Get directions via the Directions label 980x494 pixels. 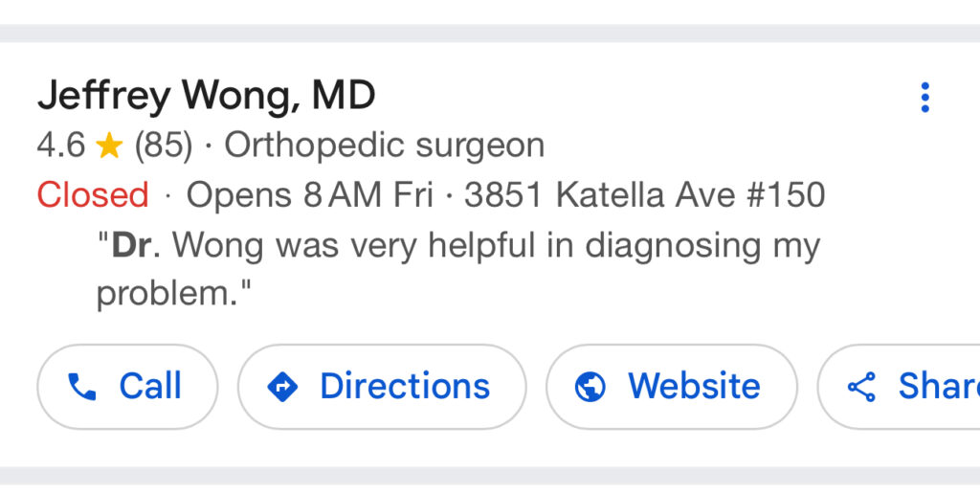click(x=404, y=387)
